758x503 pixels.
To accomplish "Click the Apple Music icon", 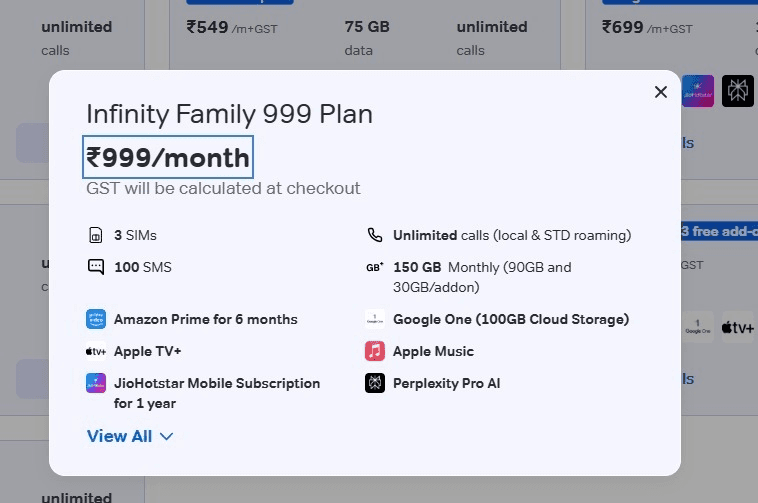I will tap(375, 351).
